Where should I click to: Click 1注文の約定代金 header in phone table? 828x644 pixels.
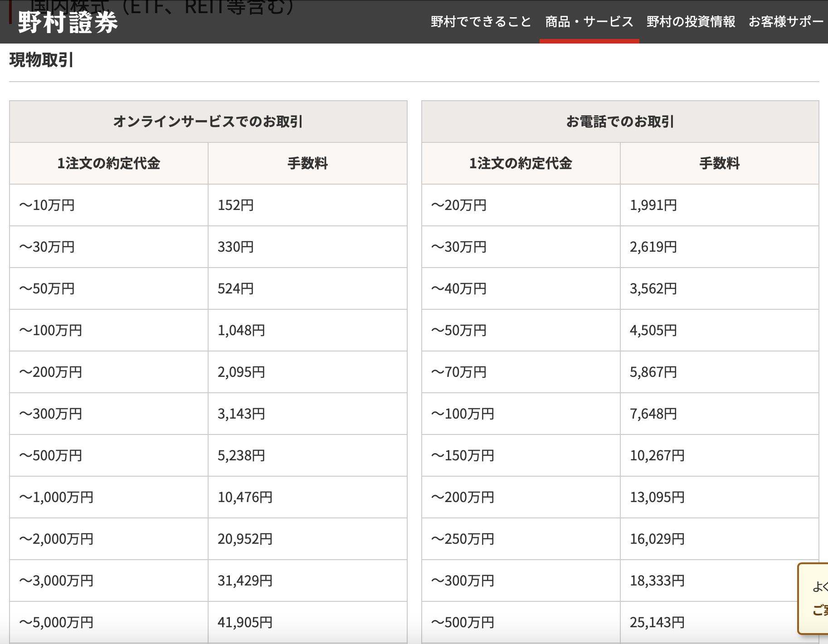tap(521, 163)
